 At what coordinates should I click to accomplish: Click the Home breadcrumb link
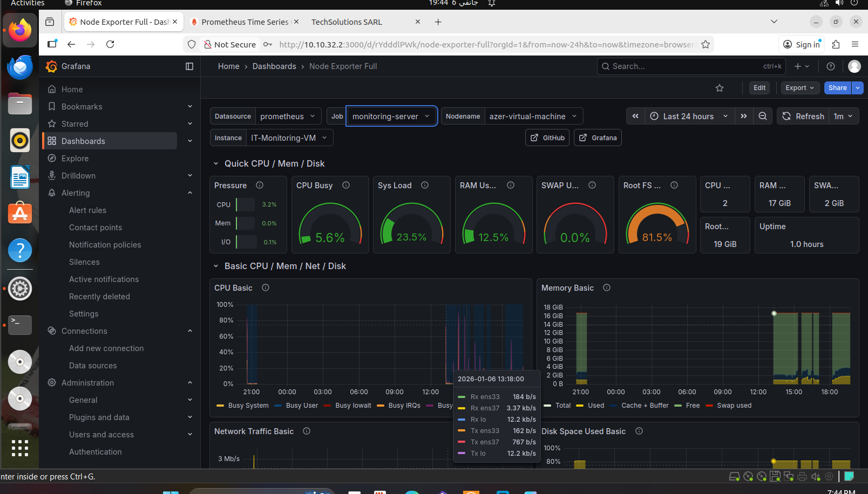click(229, 66)
